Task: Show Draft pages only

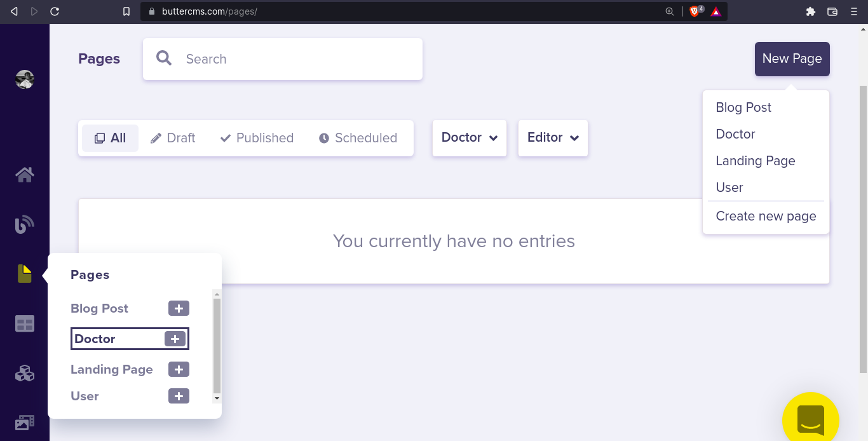Action: click(173, 138)
